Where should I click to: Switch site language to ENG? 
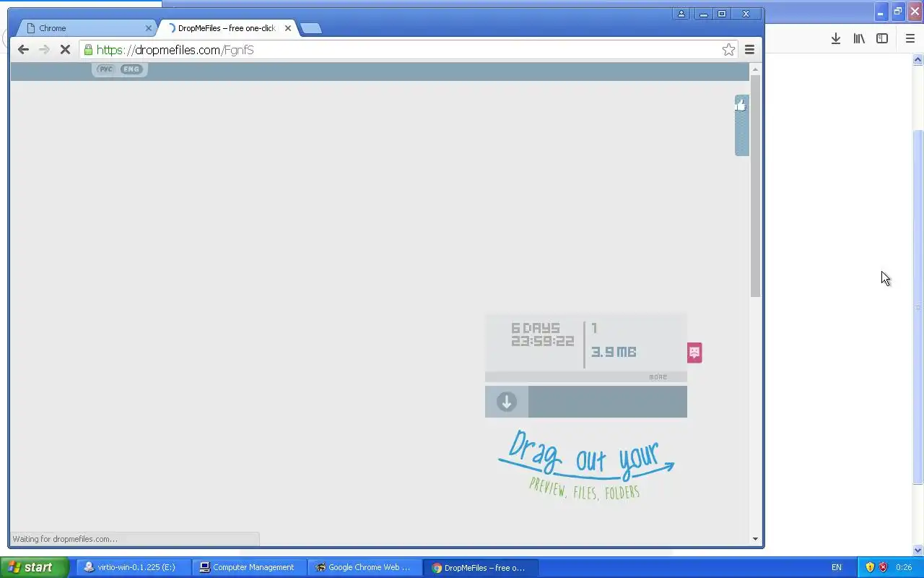point(131,69)
